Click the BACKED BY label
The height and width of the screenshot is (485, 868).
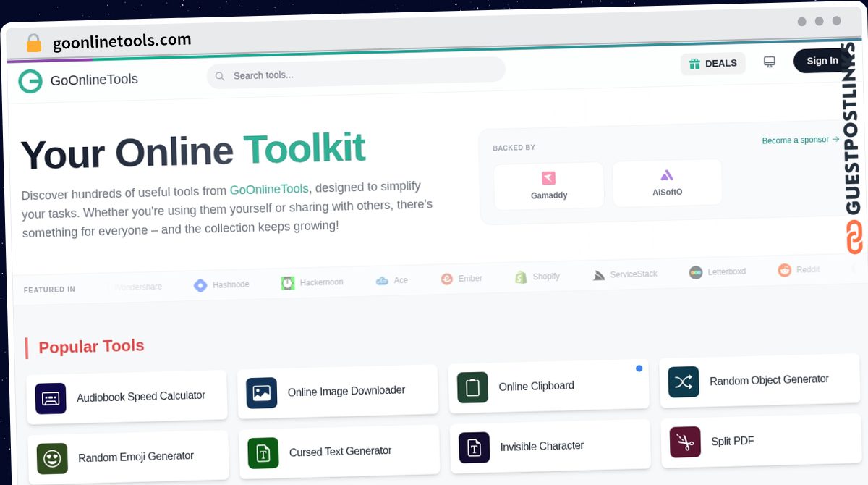(x=514, y=148)
